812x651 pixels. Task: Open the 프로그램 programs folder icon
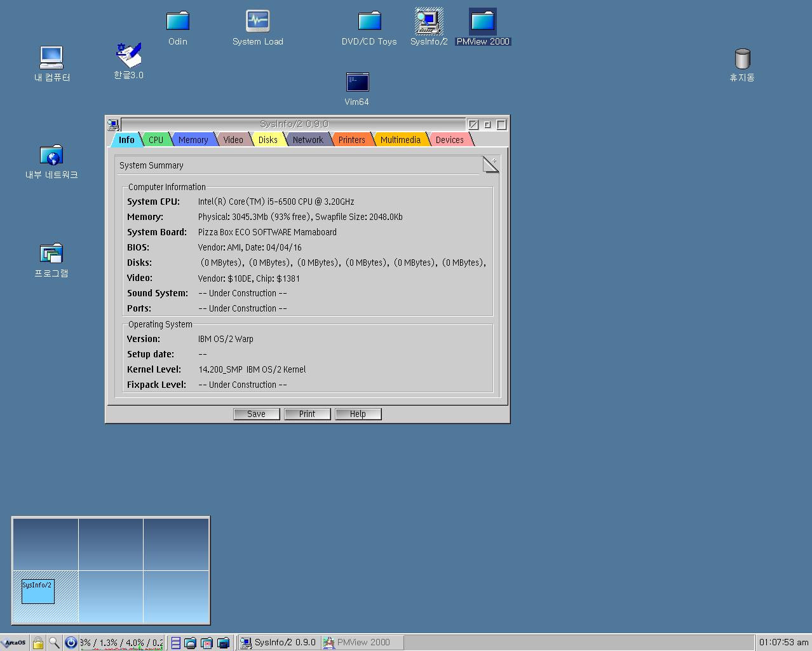click(x=51, y=254)
